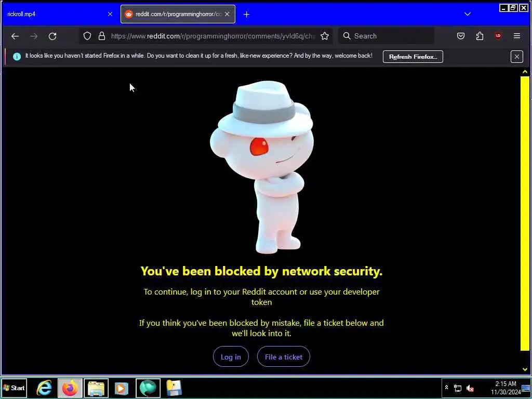The image size is (532, 399).
Task: Bookmark this page with the star icon
Action: 325,36
